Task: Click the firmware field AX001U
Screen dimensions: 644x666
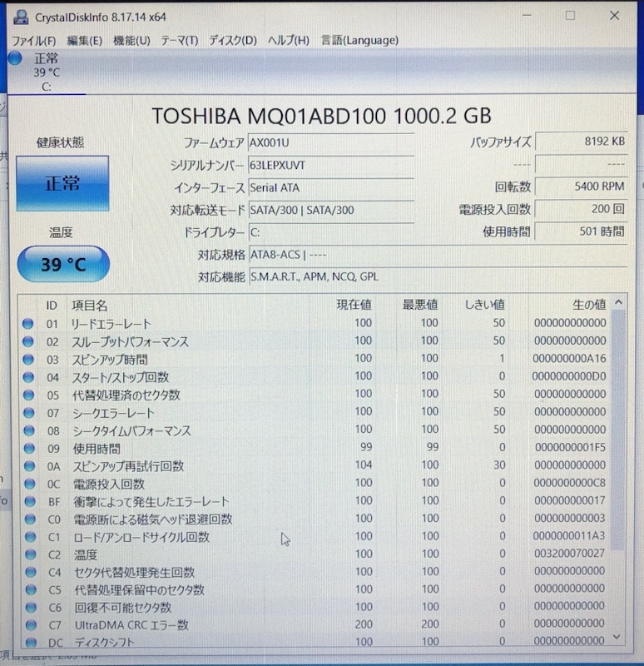Action: 330,142
